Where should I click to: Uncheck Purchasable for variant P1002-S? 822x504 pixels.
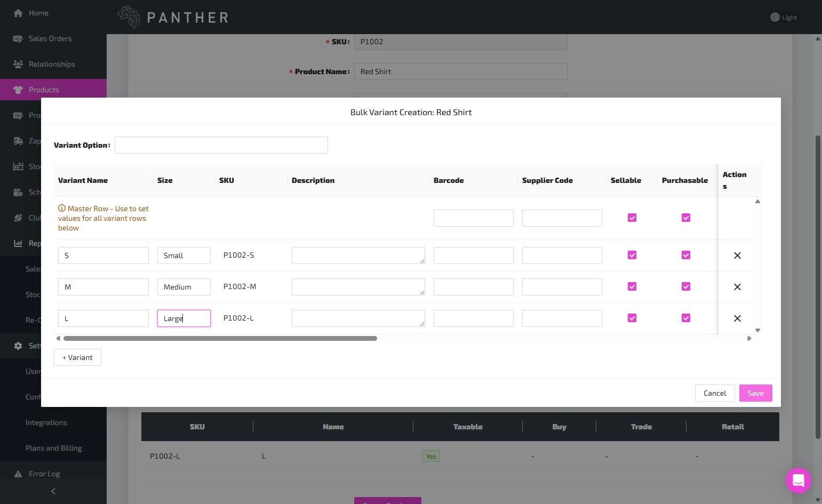tap(686, 255)
